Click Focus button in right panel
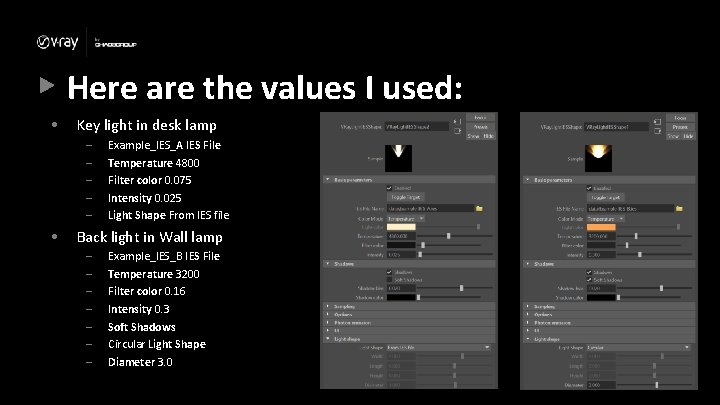This screenshot has height=405, width=720. (x=680, y=118)
